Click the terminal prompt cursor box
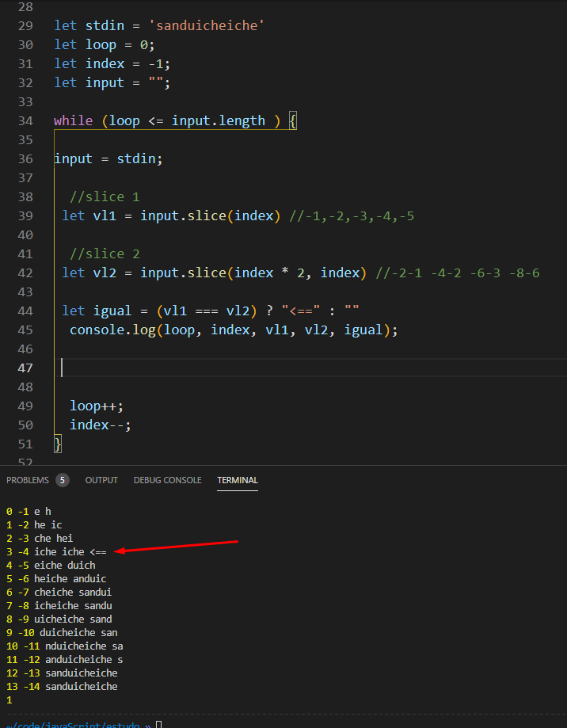This screenshot has height=728, width=567. (158, 725)
